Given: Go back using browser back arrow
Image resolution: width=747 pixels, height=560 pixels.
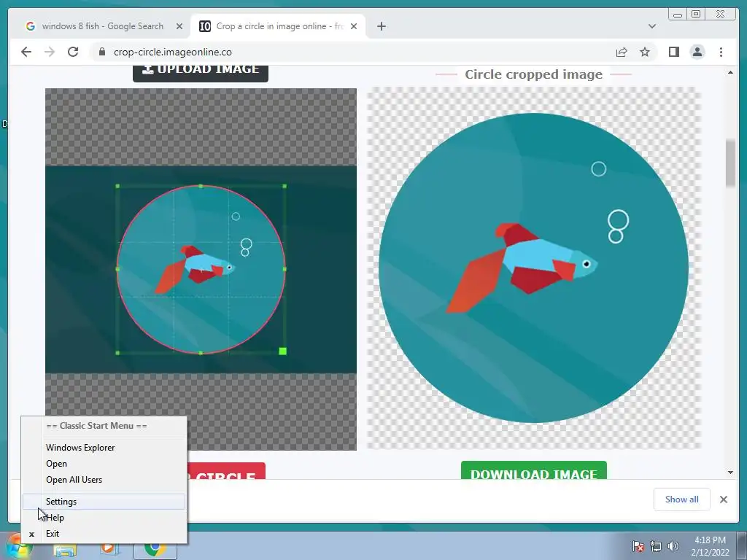Looking at the screenshot, I should pos(26,52).
